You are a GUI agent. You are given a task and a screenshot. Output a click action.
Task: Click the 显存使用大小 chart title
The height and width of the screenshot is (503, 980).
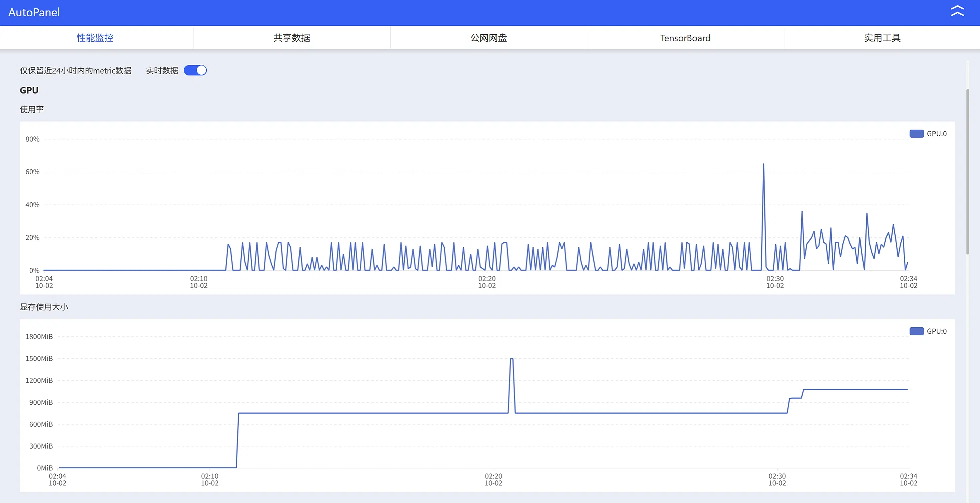44,307
